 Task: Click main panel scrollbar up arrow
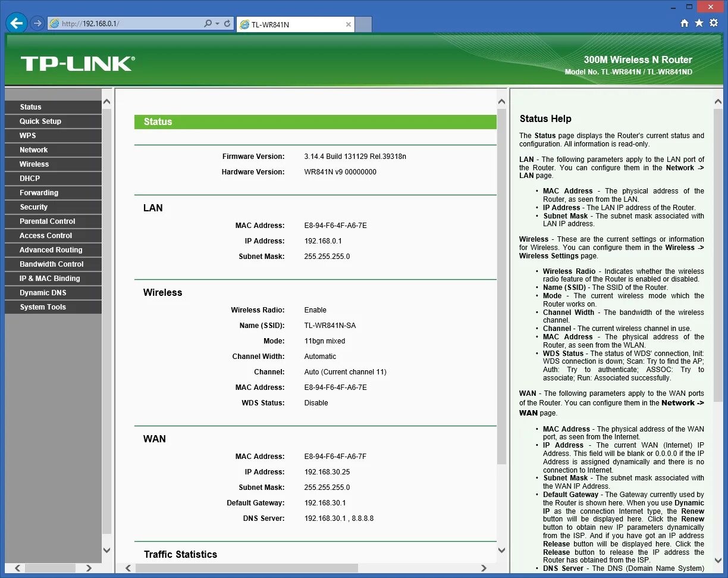[501, 102]
